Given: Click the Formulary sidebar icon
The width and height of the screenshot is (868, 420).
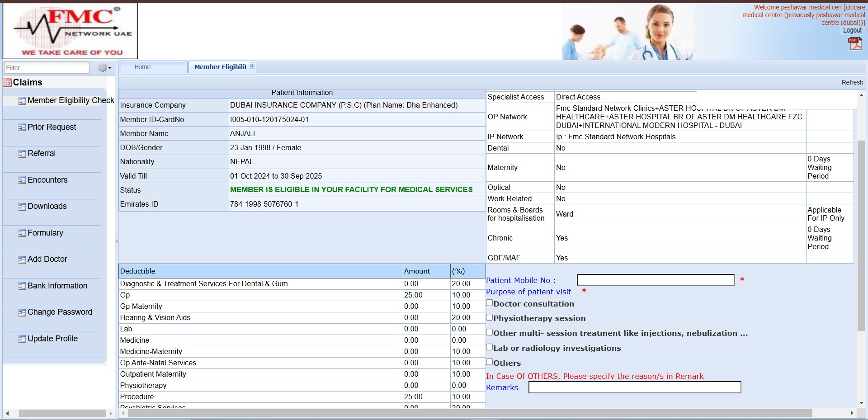Looking at the screenshot, I should click(22, 233).
